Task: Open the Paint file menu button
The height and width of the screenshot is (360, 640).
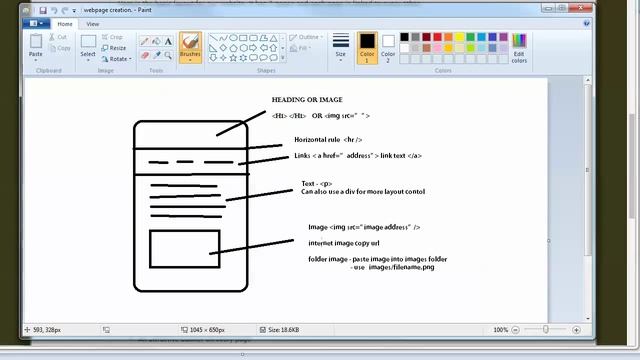Action: click(36, 24)
